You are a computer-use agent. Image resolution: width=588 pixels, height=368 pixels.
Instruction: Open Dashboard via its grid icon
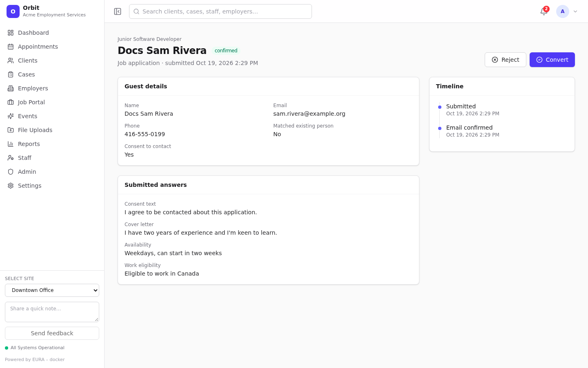coord(11,33)
